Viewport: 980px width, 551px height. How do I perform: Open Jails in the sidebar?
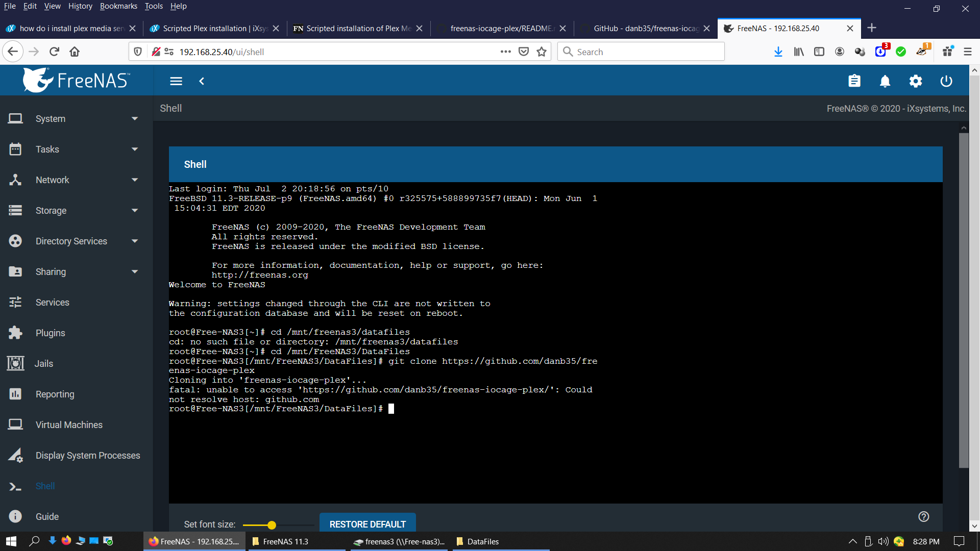coord(77,363)
